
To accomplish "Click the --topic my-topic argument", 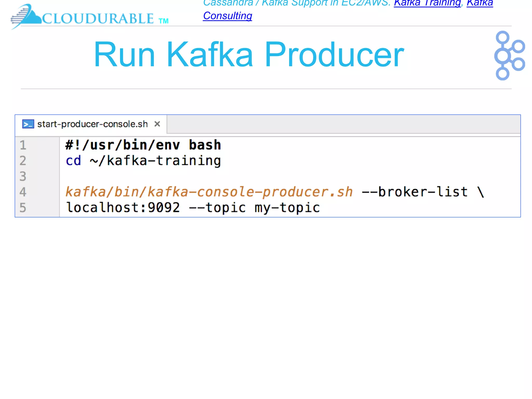I will pos(255,208).
